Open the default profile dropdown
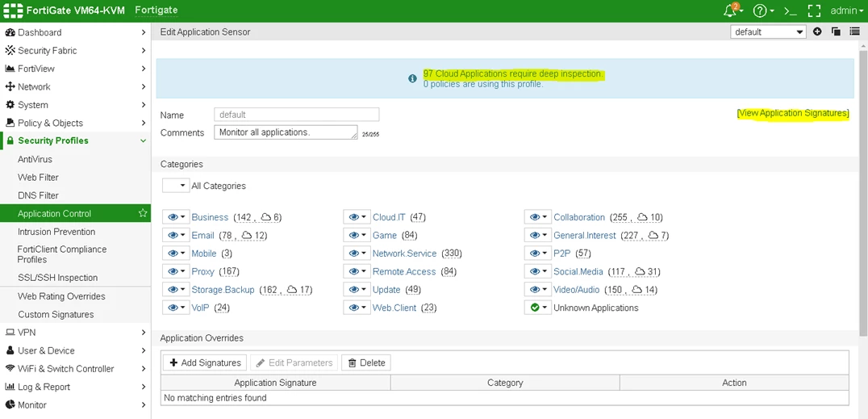The image size is (868, 419). click(768, 31)
